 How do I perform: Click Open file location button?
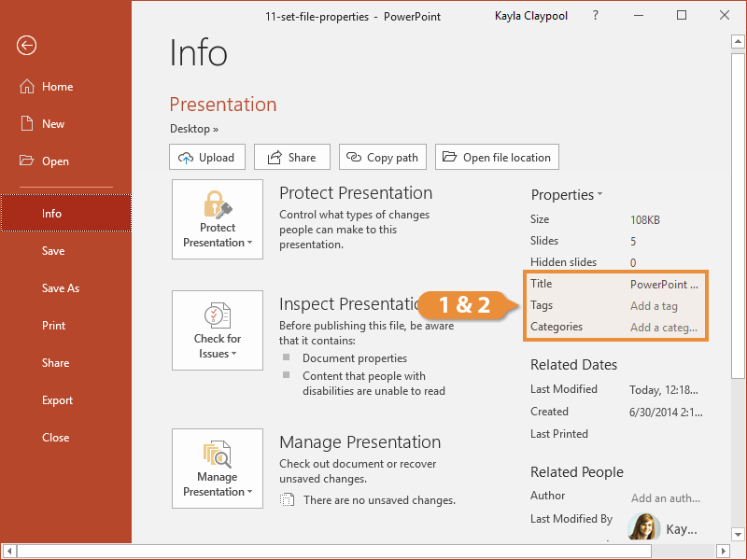tap(497, 158)
